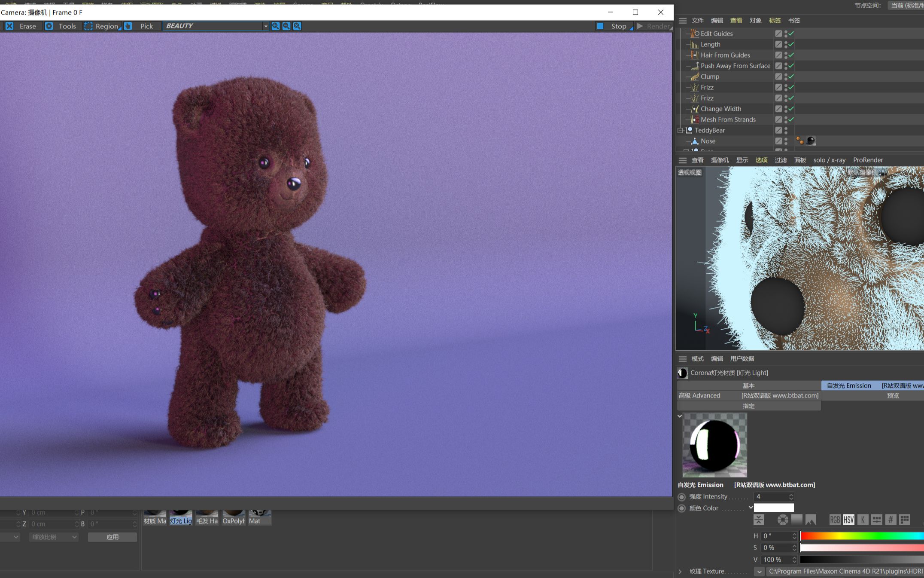Switch color mode to RGB

click(x=835, y=520)
